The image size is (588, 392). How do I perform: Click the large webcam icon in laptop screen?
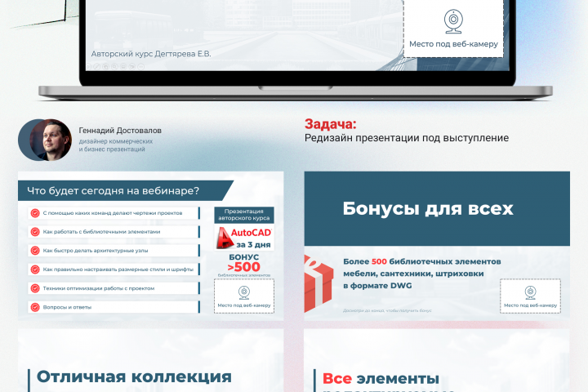click(453, 21)
